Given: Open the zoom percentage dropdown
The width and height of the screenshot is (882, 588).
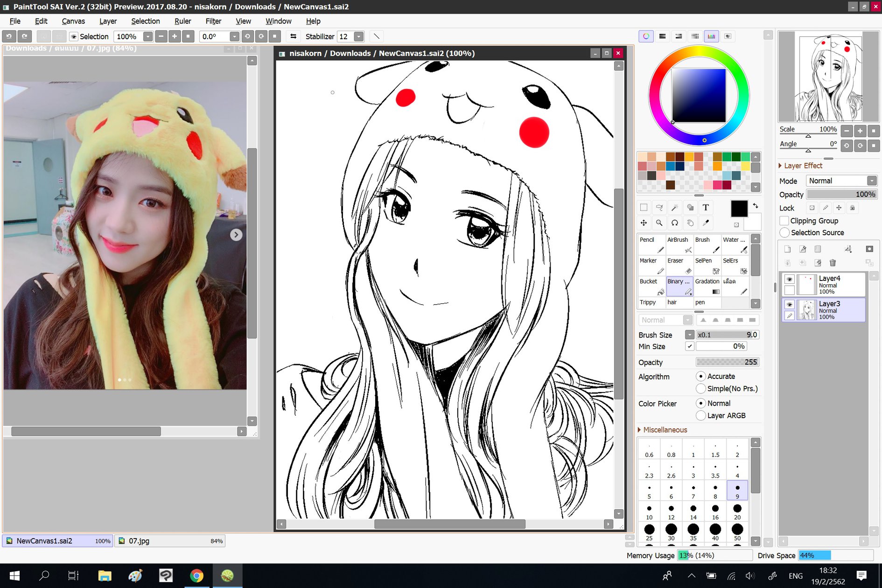Looking at the screenshot, I should pos(147,36).
